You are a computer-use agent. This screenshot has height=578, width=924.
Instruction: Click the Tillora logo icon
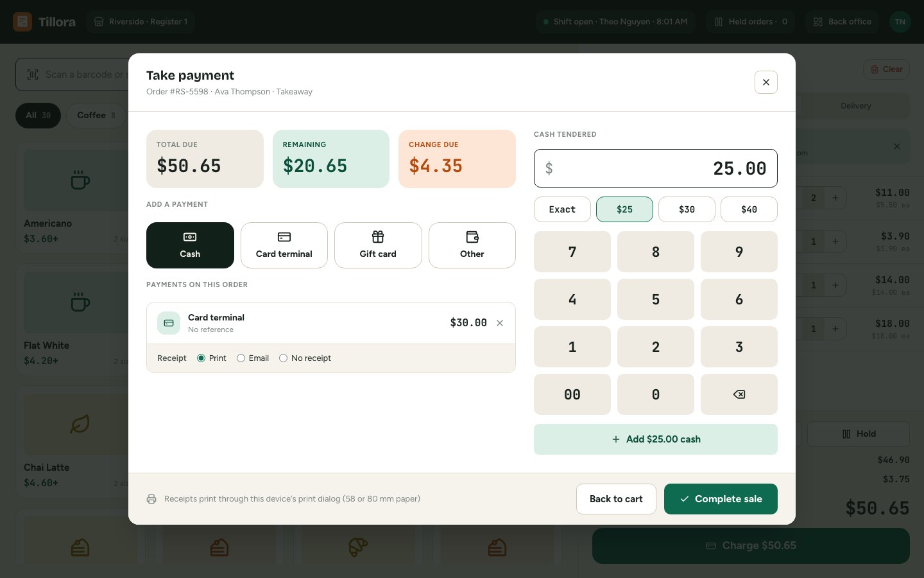click(x=22, y=22)
